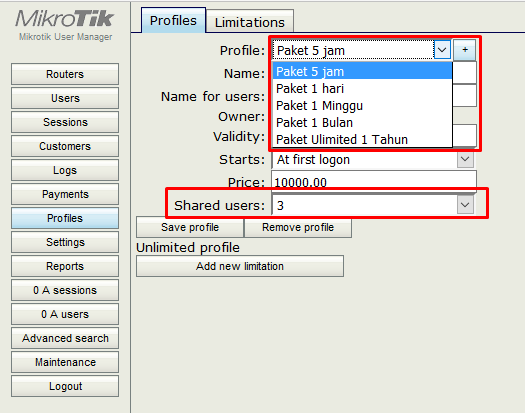Open the Routers sidebar section
The height and width of the screenshot is (413, 525).
(x=65, y=74)
